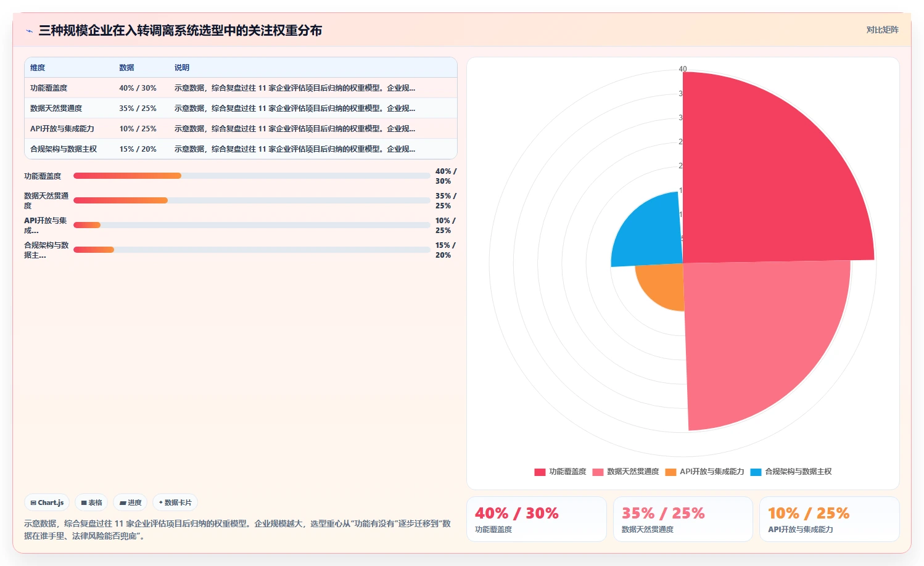Open the 10% / 25% API stat card
Screen dimensions: 924x566
pyautogui.click(x=830, y=519)
